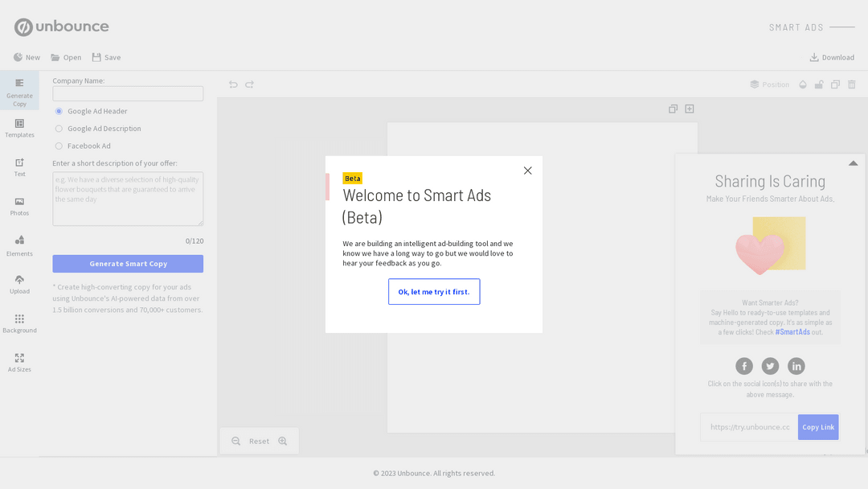Open the Elements sidebar panel
This screenshot has width=868, height=489.
tap(19, 246)
